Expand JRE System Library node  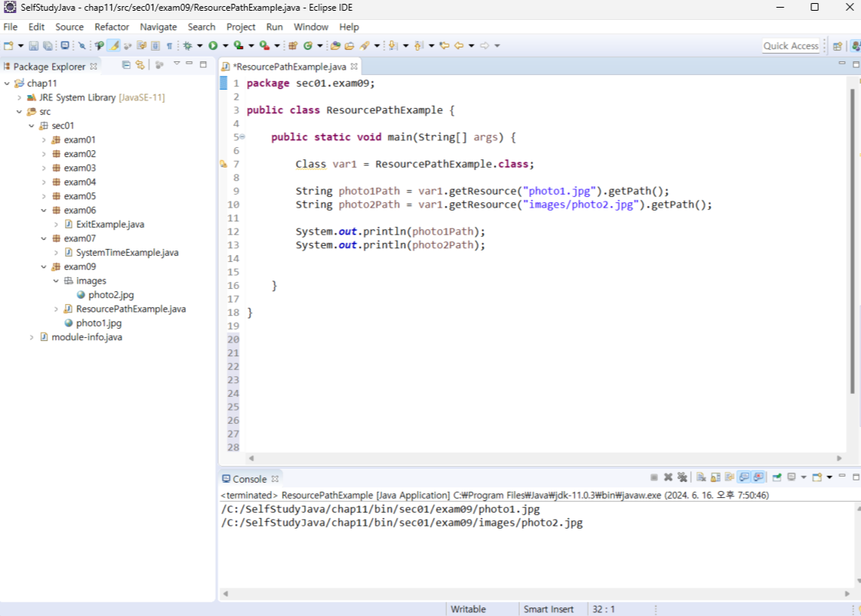[19, 98]
